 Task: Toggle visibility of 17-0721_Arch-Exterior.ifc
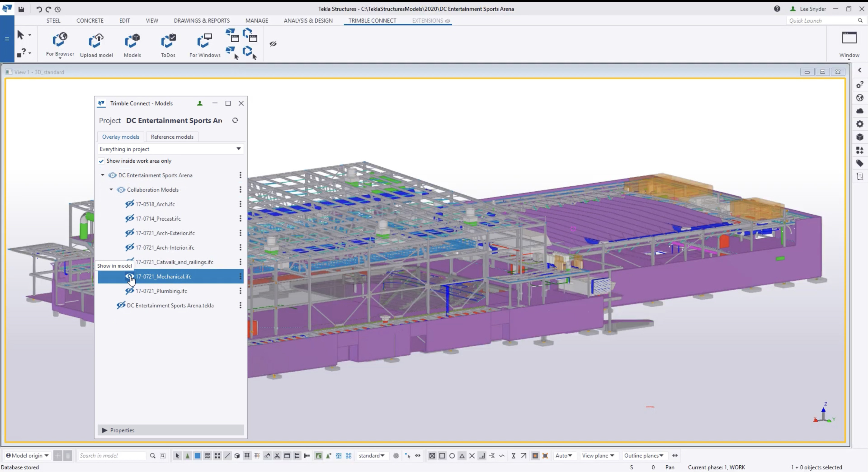(x=130, y=233)
